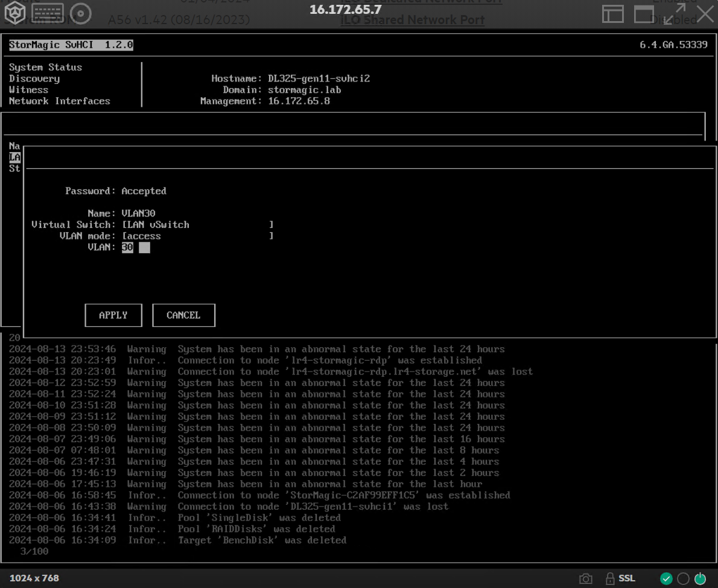The width and height of the screenshot is (718, 588).
Task: Click the 3/100 log page counter
Action: [34, 551]
